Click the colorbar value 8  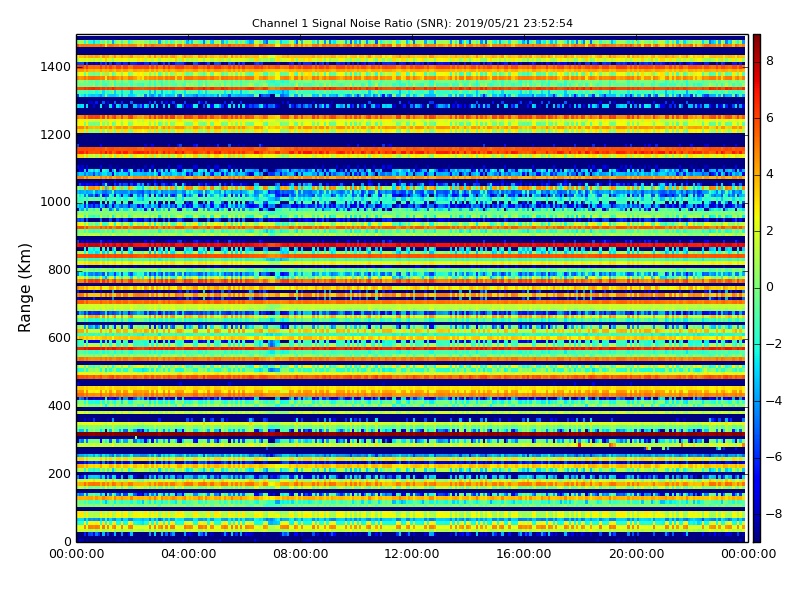[770, 61]
